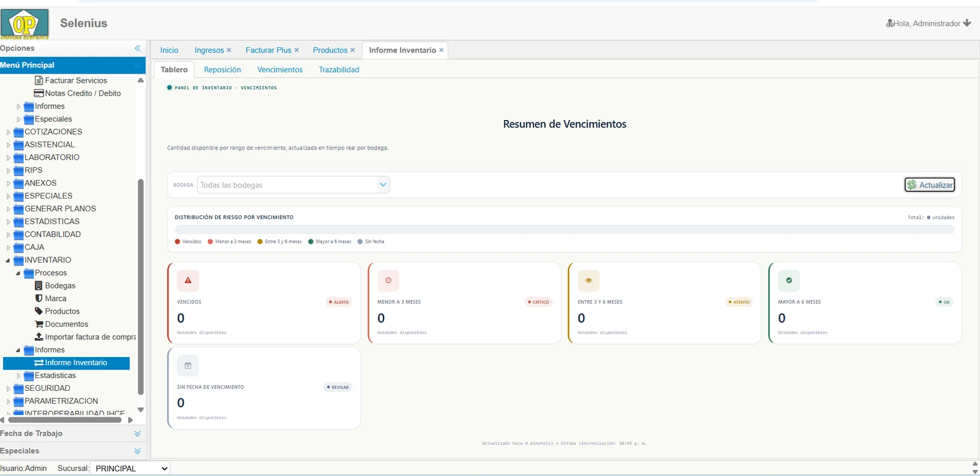Click the Importar factura upload icon
The height and width of the screenshot is (476, 980).
(x=39, y=337)
